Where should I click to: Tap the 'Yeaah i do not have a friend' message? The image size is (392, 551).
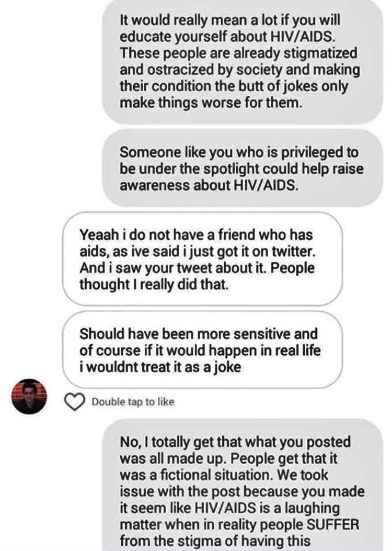click(202, 259)
